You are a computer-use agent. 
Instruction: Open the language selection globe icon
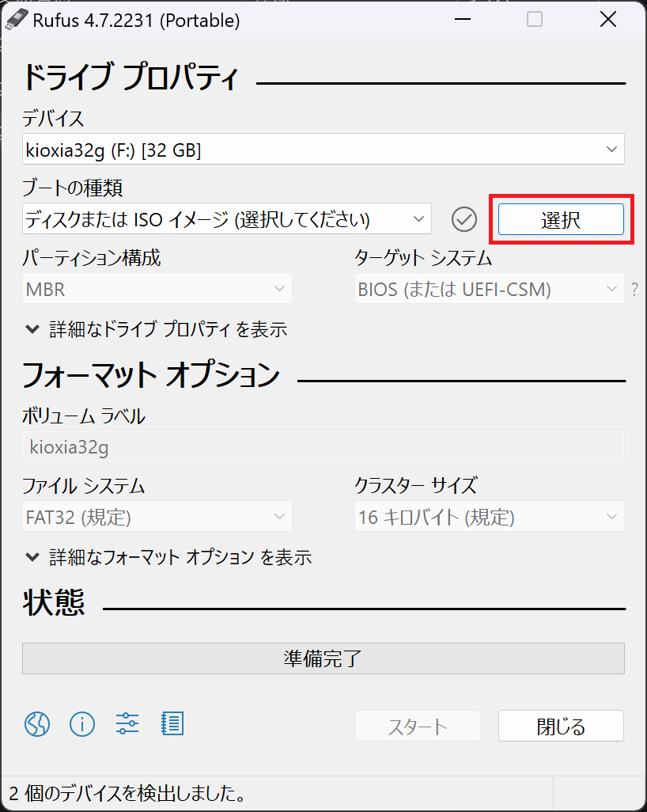(37, 723)
